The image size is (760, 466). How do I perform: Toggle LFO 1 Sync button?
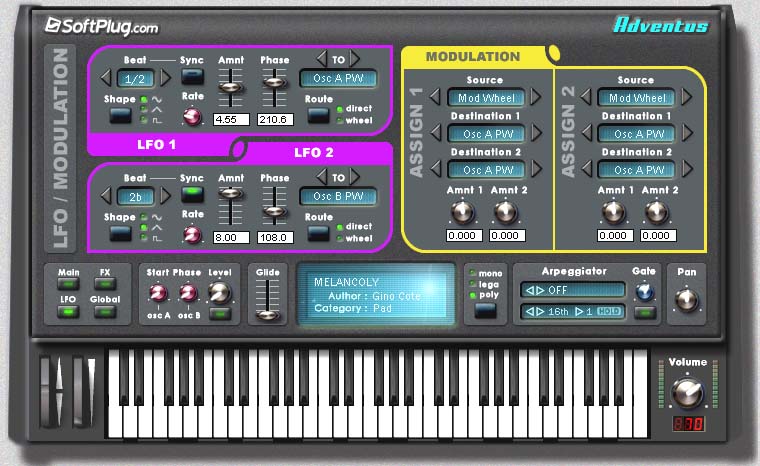pos(192,77)
